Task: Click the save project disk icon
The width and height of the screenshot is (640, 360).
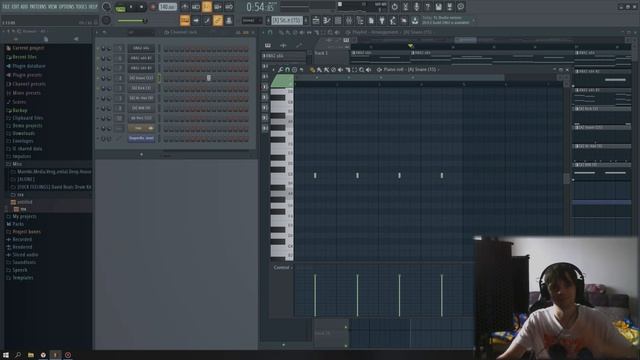Action: point(438,7)
